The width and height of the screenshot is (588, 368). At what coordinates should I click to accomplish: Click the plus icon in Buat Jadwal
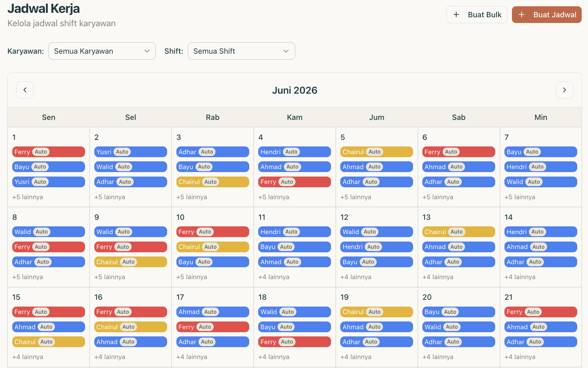(x=521, y=15)
